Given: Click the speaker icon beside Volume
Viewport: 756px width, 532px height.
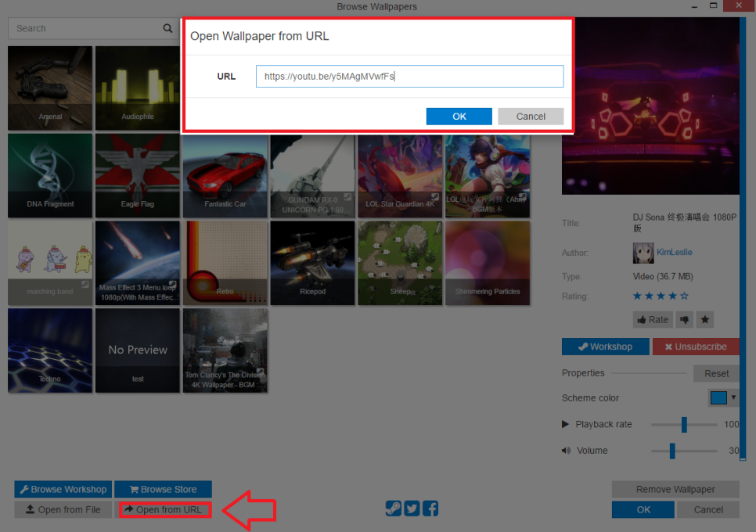Looking at the screenshot, I should point(566,451).
